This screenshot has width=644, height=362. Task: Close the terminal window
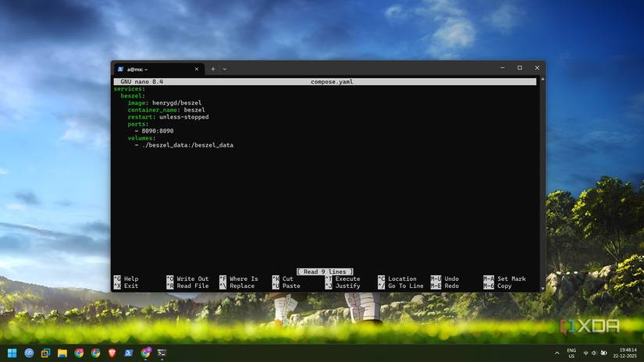click(537, 68)
